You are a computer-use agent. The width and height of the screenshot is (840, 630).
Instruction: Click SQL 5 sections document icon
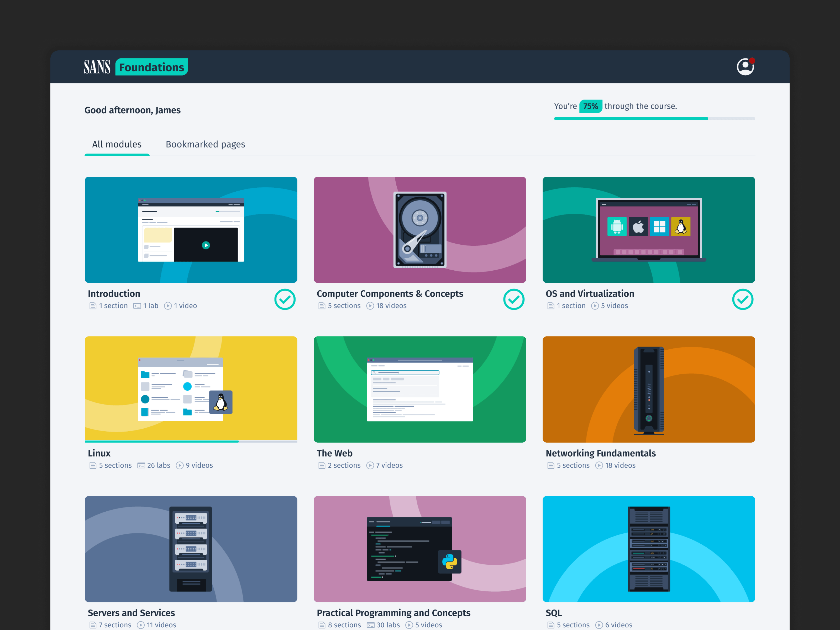click(x=551, y=625)
